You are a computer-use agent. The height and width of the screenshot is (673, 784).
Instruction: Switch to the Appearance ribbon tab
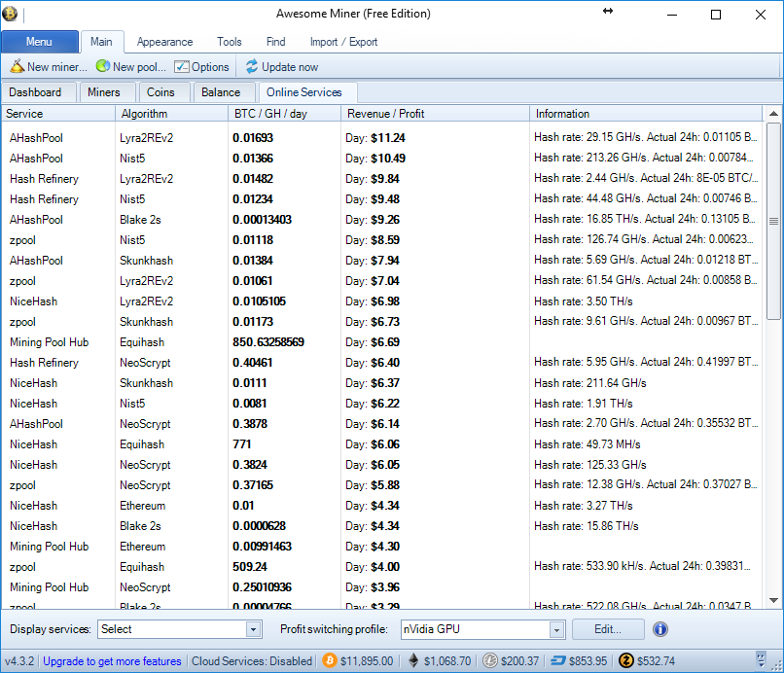click(x=164, y=42)
